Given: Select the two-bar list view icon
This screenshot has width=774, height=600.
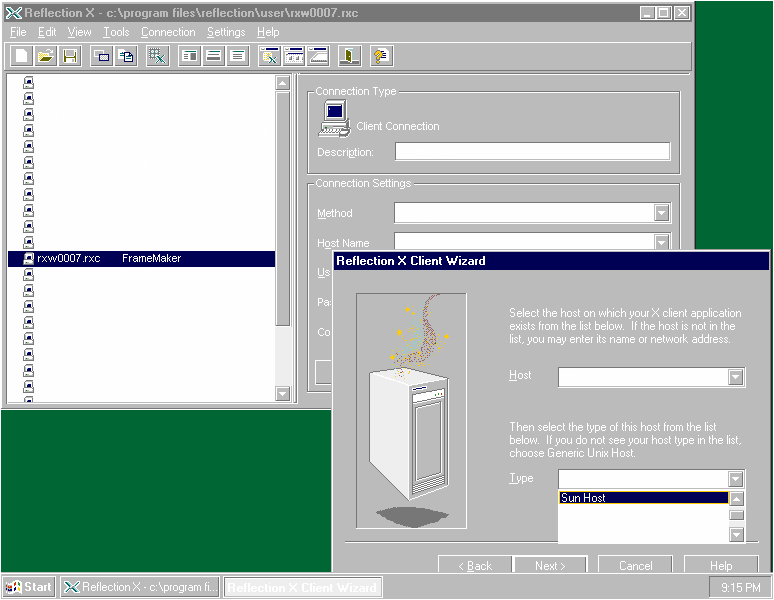Looking at the screenshot, I should [213, 56].
